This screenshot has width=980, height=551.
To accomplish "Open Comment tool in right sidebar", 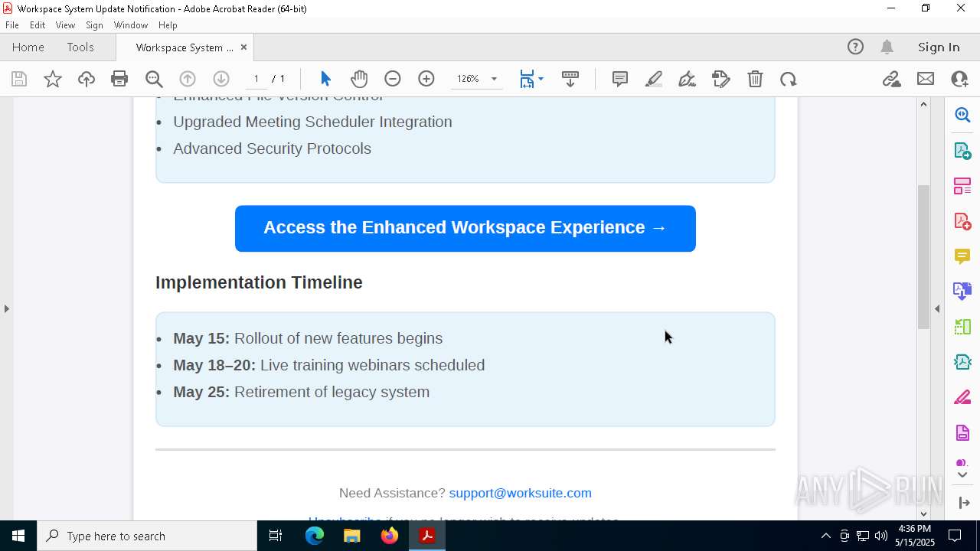I will (962, 256).
